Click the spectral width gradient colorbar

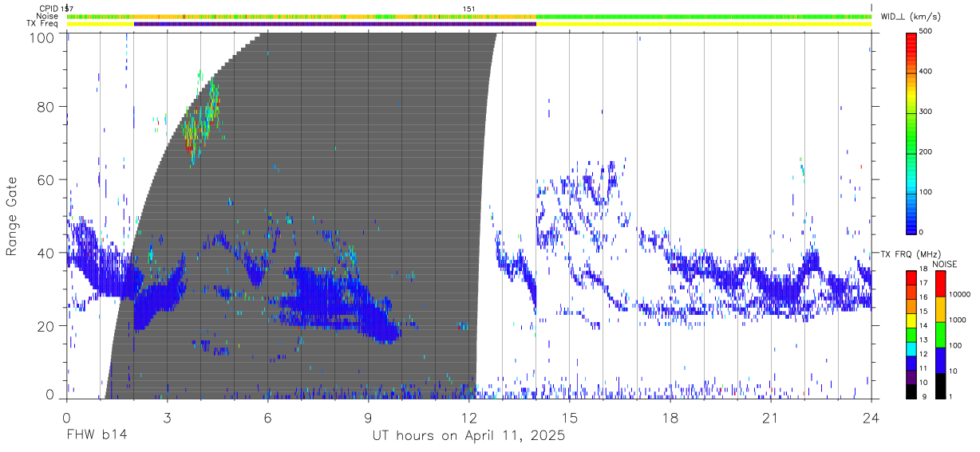912,132
